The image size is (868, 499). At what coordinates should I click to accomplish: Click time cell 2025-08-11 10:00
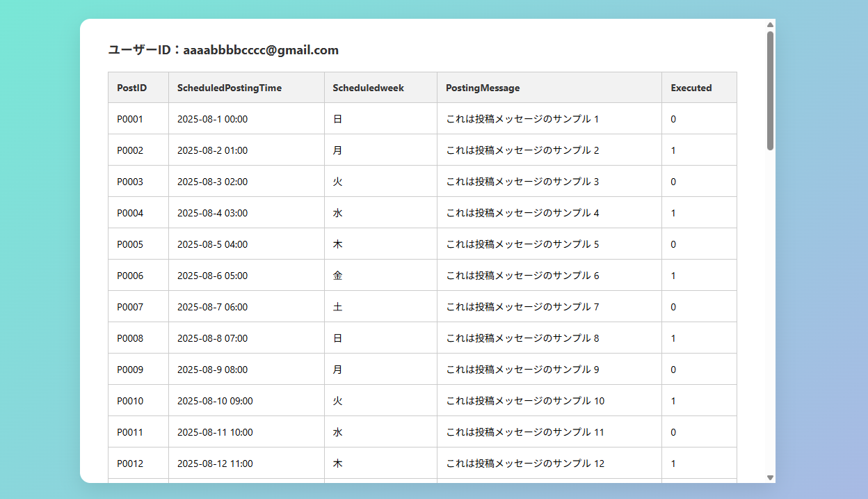[x=246, y=432]
